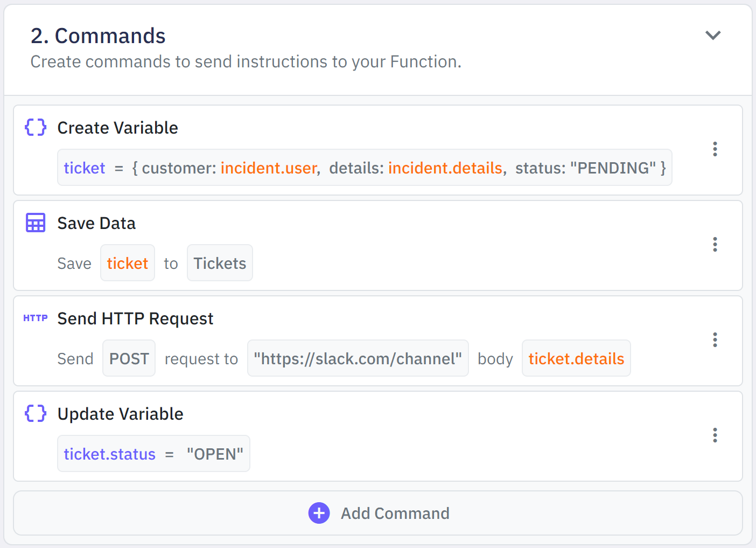Click the curly braces icon beside Create Variable
Image resolution: width=756 pixels, height=548 pixels.
tap(36, 128)
